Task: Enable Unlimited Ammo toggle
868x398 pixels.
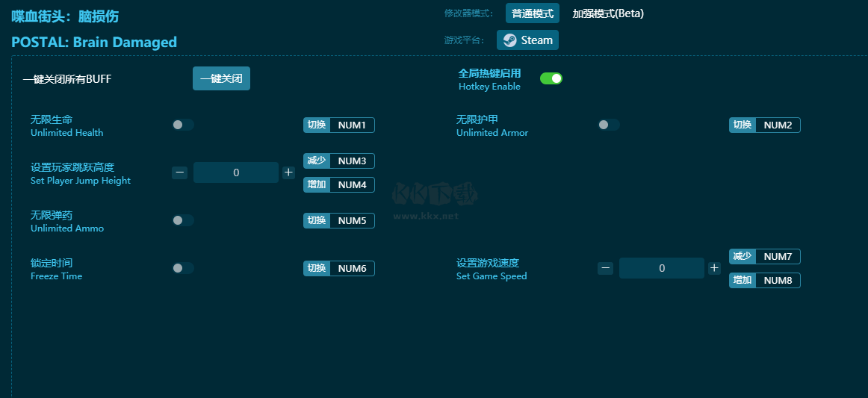Action: (183, 220)
